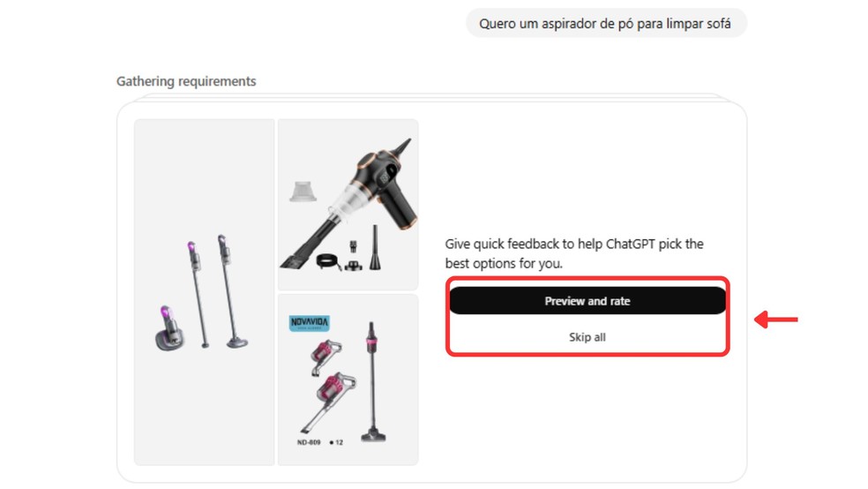The height and width of the screenshot is (489, 868).
Task: Click the coiled black cable accessory
Action: point(328,261)
